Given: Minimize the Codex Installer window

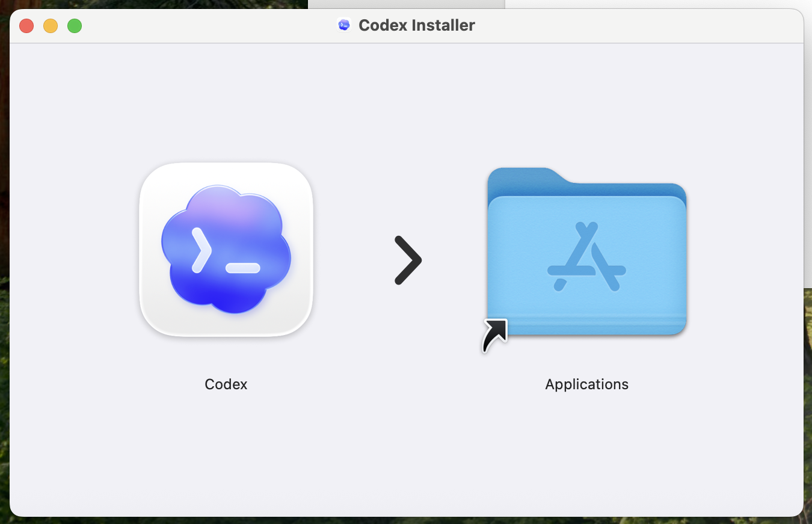Looking at the screenshot, I should [x=51, y=26].
